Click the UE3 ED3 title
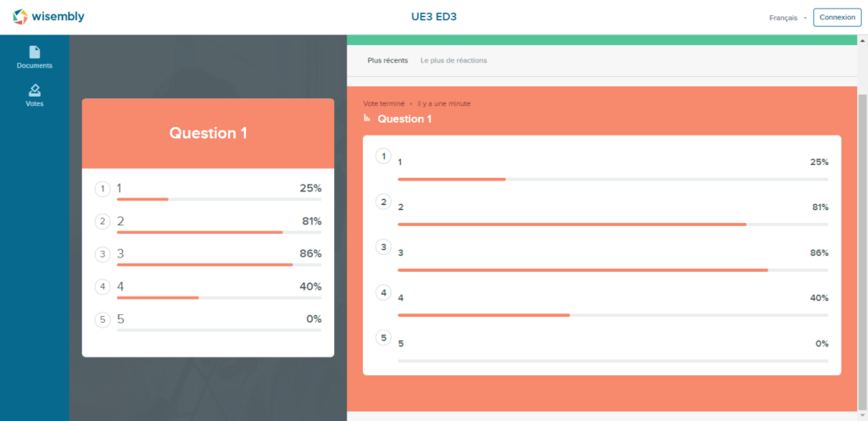Viewport: 868px width, 421px height. point(434,17)
